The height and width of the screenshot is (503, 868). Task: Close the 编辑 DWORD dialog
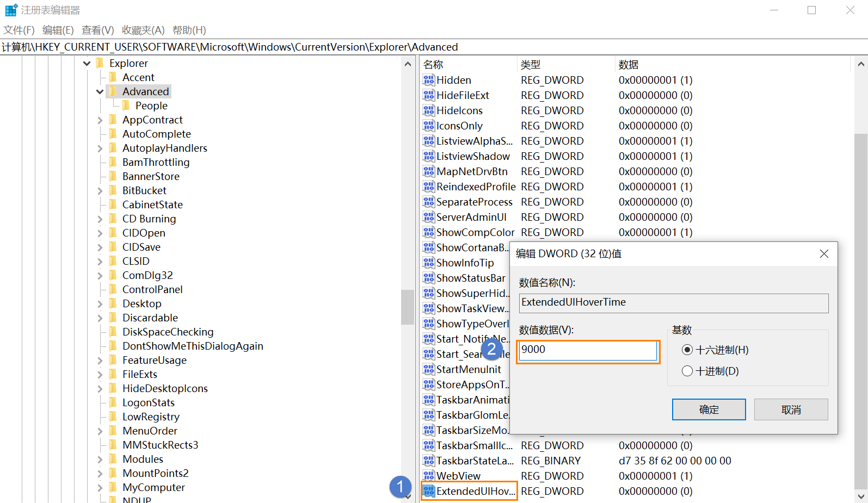(x=824, y=254)
